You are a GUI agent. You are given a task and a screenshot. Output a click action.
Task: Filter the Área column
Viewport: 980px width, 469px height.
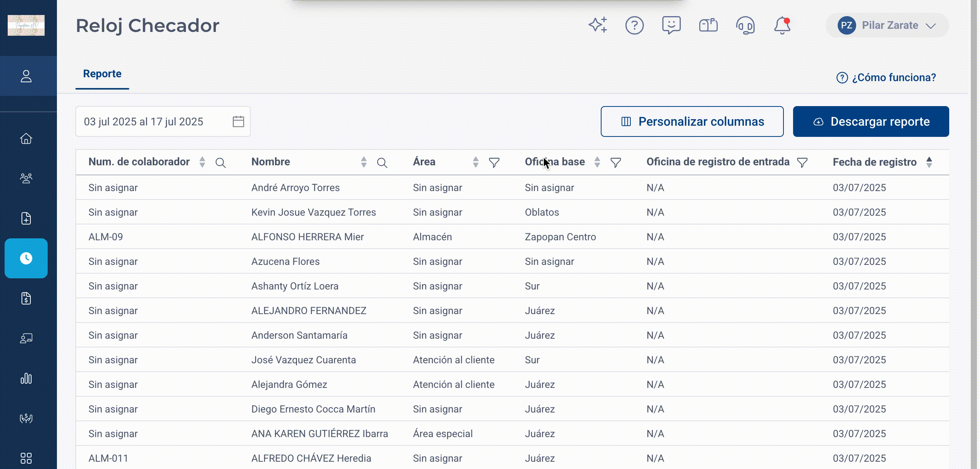[494, 163]
